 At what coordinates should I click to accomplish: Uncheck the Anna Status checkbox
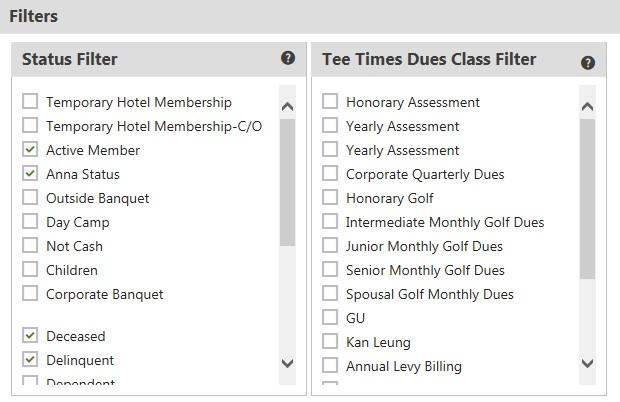tap(30, 173)
